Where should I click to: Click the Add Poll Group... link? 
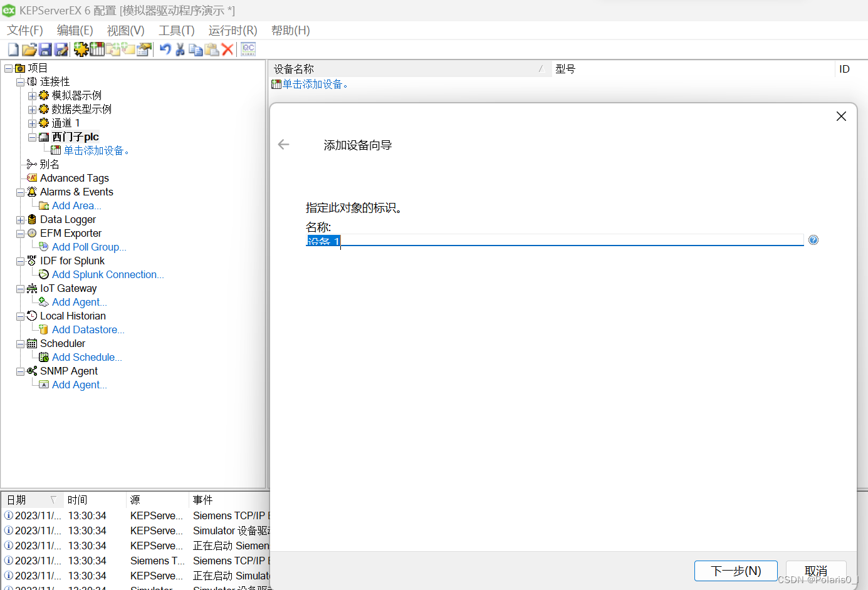point(89,247)
